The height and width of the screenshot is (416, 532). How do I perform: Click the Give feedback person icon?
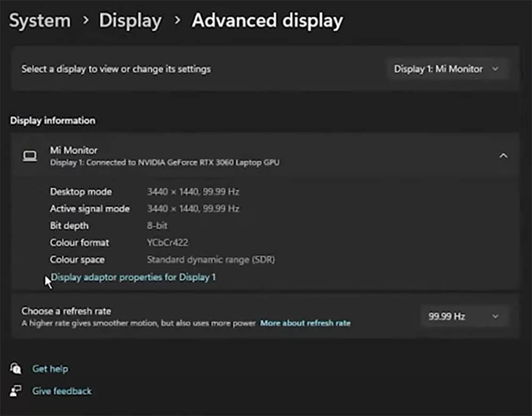coord(15,391)
